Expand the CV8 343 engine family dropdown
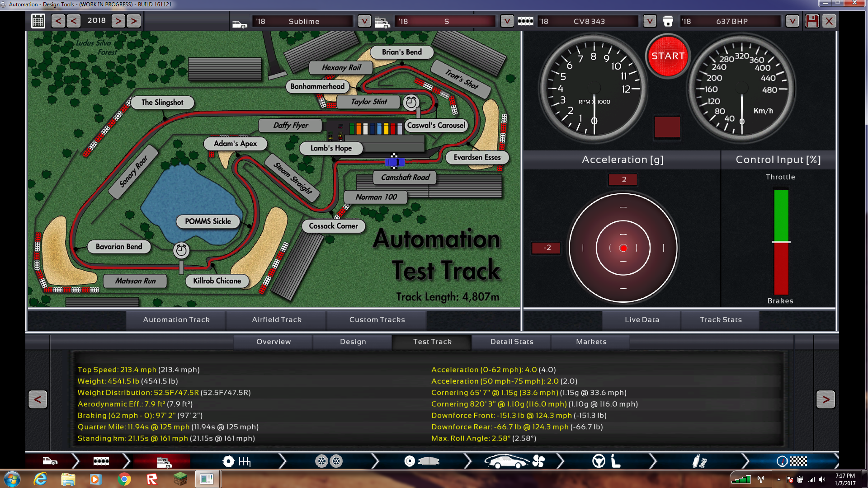 649,21
